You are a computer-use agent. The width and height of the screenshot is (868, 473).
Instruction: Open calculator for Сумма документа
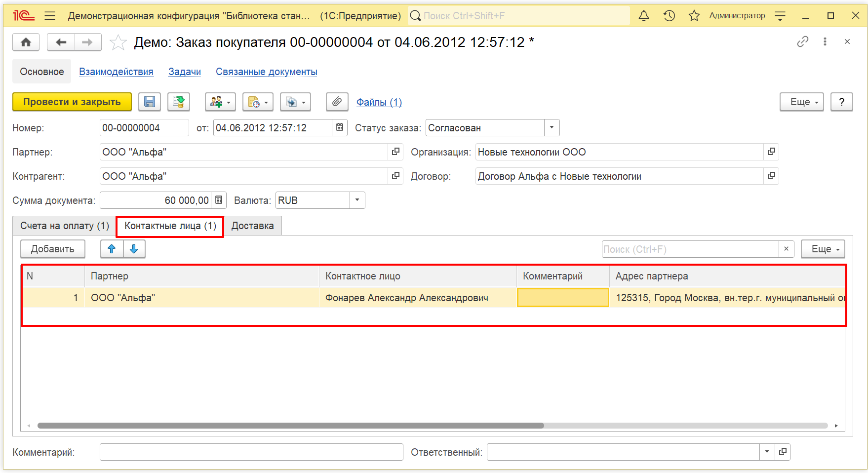click(219, 200)
